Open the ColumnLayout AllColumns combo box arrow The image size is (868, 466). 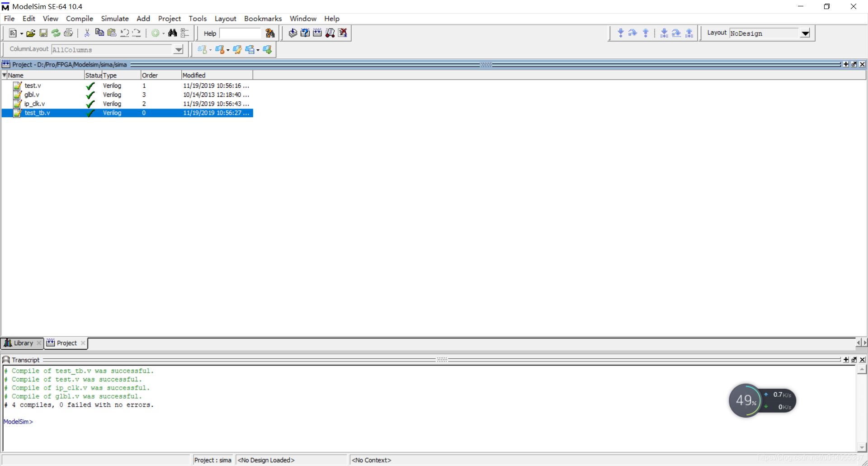pos(179,50)
